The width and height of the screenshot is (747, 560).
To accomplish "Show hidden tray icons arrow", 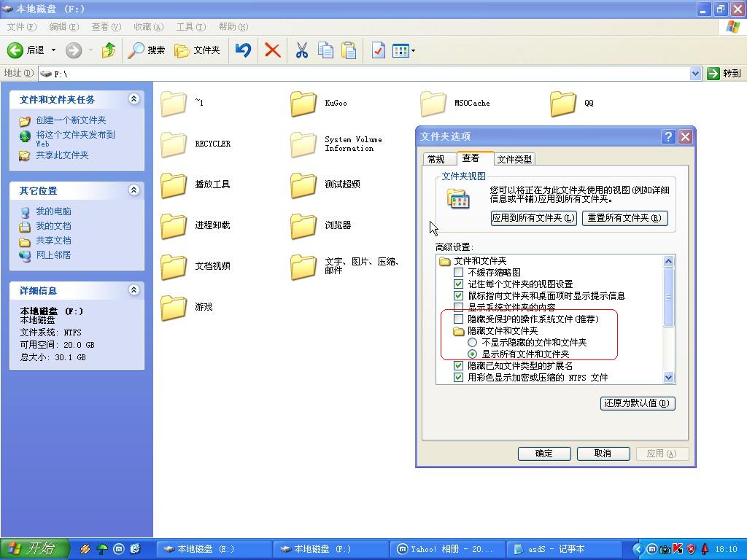I will coord(638,549).
